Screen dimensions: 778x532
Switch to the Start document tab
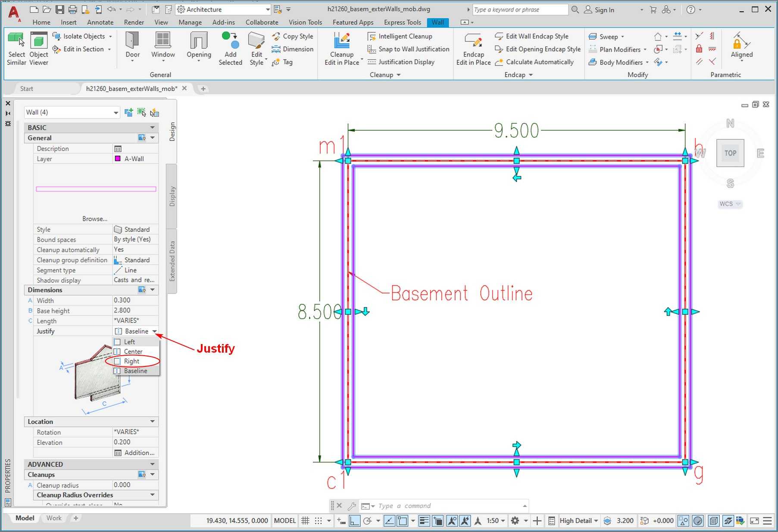click(x=27, y=89)
